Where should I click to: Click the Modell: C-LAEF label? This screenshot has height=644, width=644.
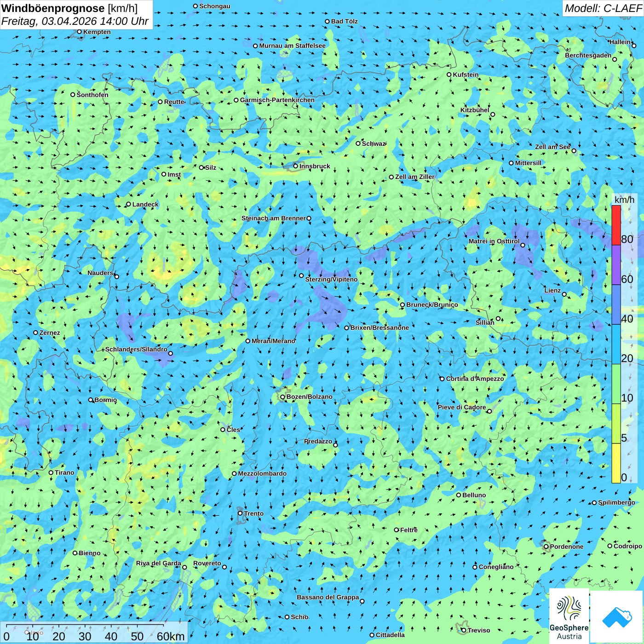coord(603,8)
